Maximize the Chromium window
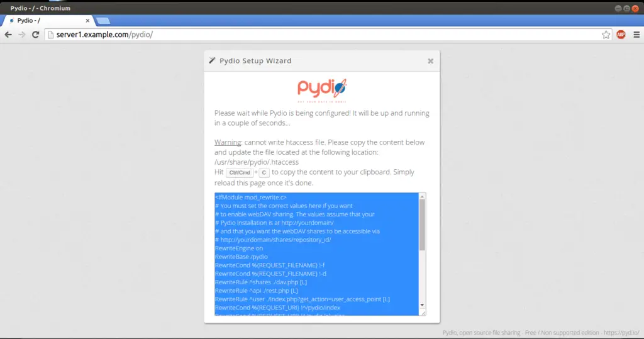 click(x=626, y=8)
